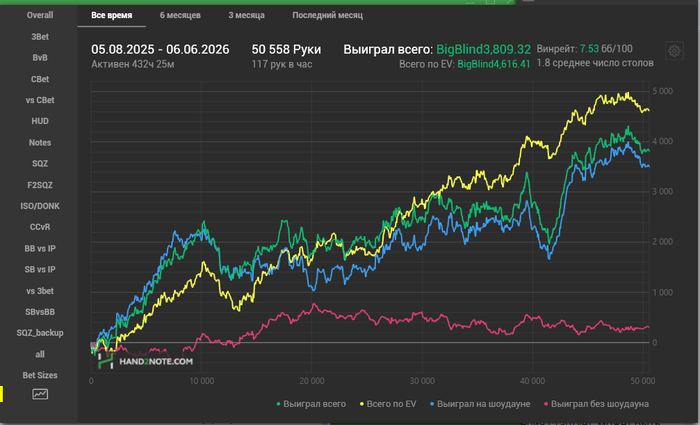Open the Overall sidebar section

[x=40, y=15]
